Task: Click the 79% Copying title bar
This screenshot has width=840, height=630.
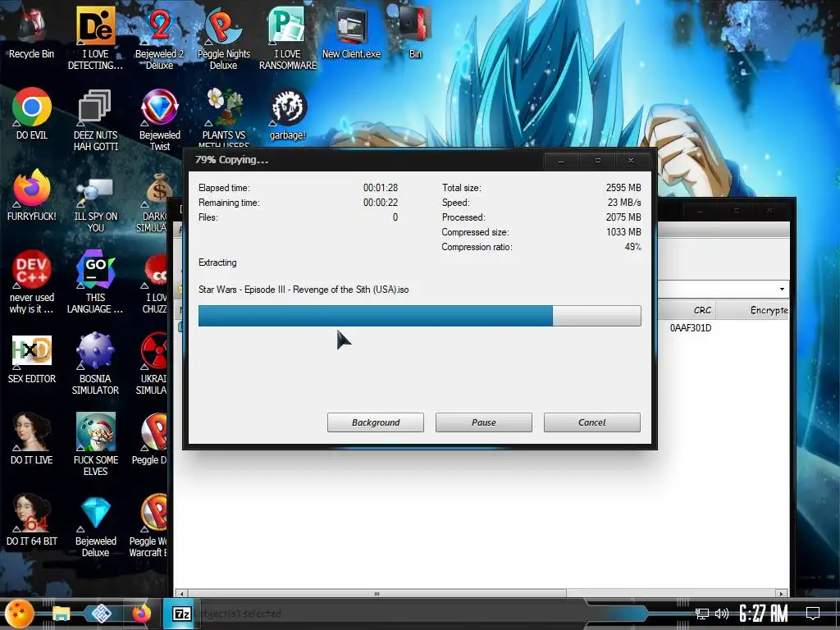Action: coord(367,160)
